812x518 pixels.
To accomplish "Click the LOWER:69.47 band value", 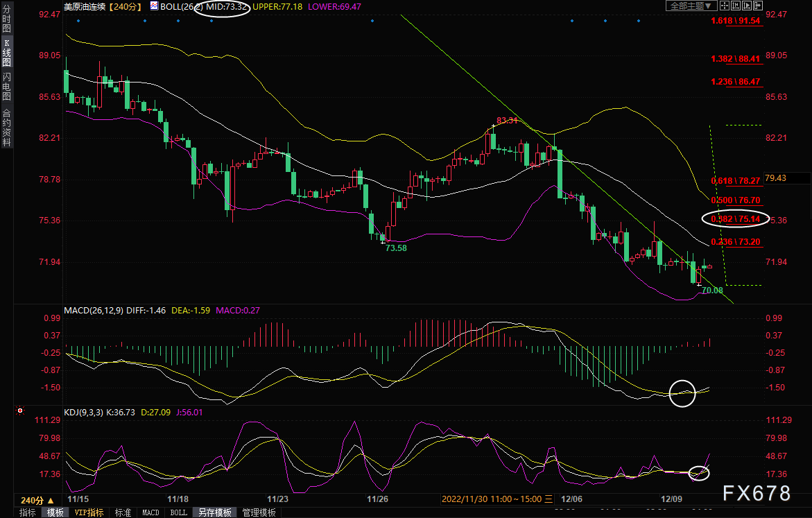I will click(334, 7).
